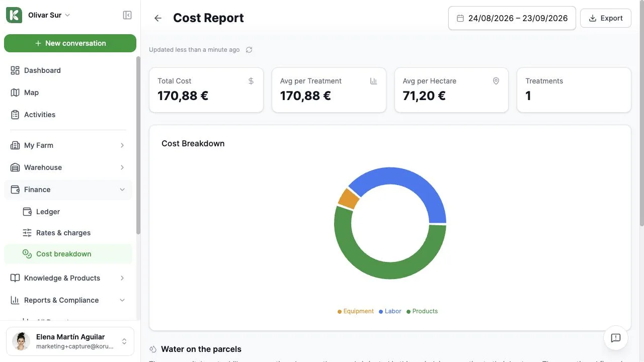Click the orange Equipment donut segment
Screen dimensions: 644x362
click(x=348, y=199)
